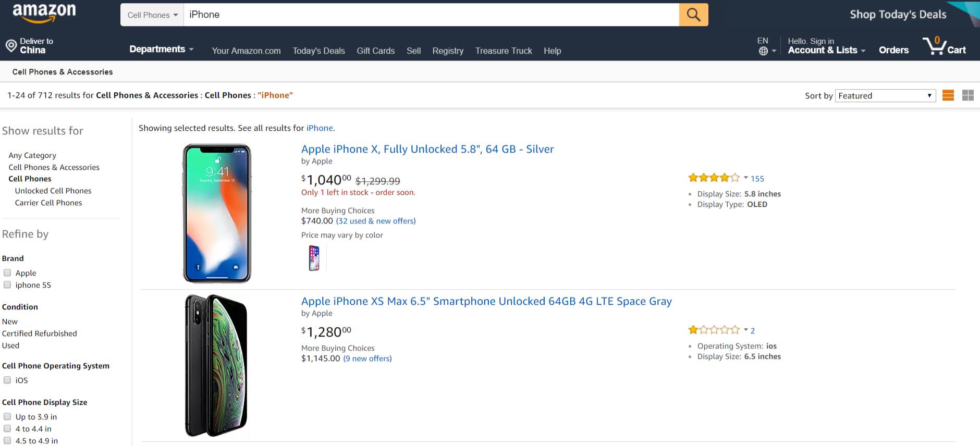Open the Account & Lists dropdown

click(x=823, y=49)
